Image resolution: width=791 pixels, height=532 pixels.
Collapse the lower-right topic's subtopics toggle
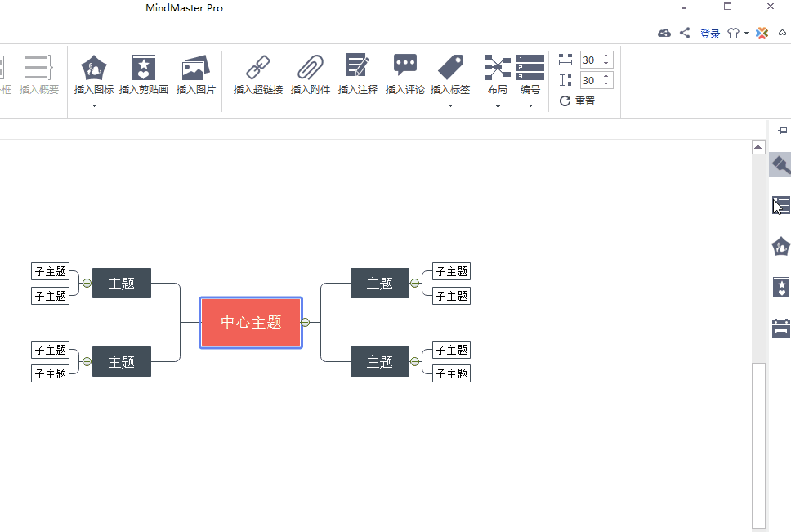tap(414, 361)
